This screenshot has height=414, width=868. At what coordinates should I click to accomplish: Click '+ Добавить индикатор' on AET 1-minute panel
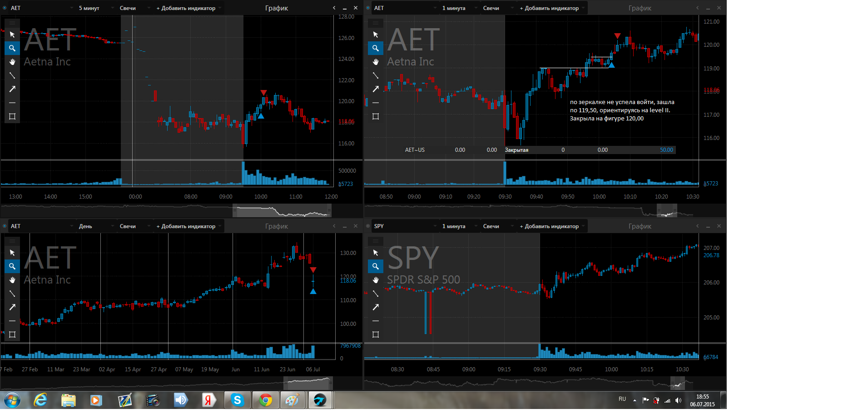(x=552, y=8)
